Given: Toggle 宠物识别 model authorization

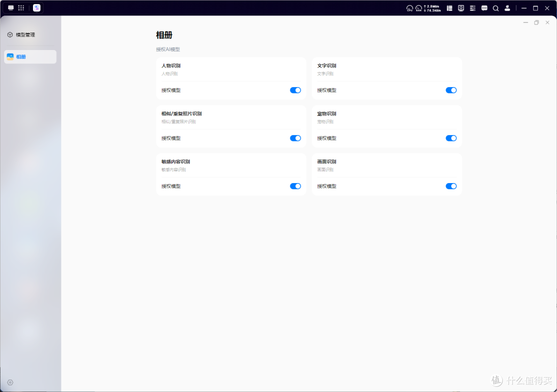Looking at the screenshot, I should (x=451, y=138).
